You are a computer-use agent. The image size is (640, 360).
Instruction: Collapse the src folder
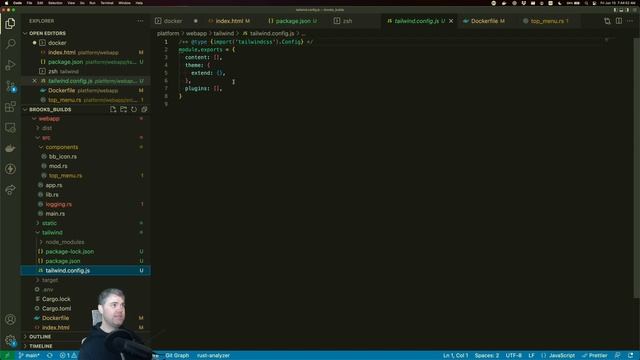(45, 138)
